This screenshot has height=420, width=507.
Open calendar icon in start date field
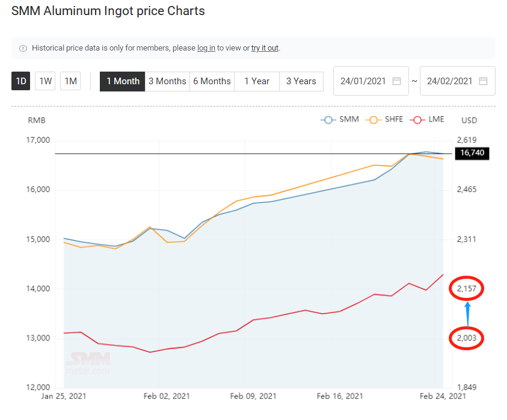click(397, 81)
